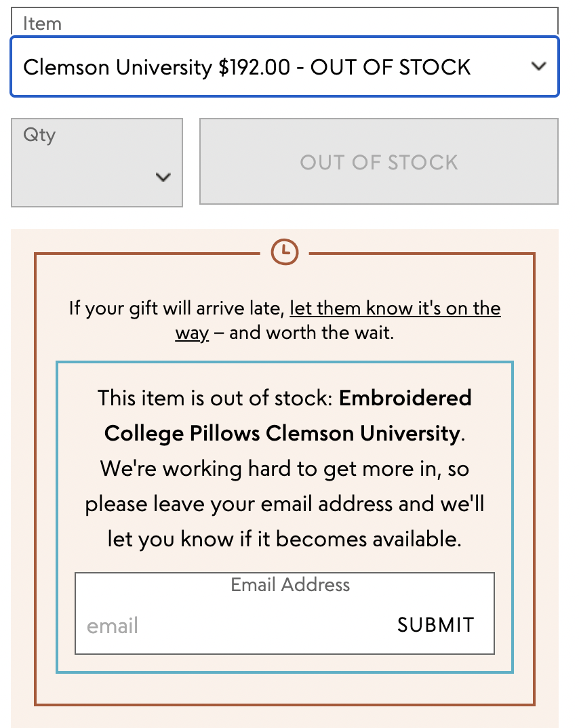Click the chevron arrow in the Item selector

pyautogui.click(x=538, y=66)
